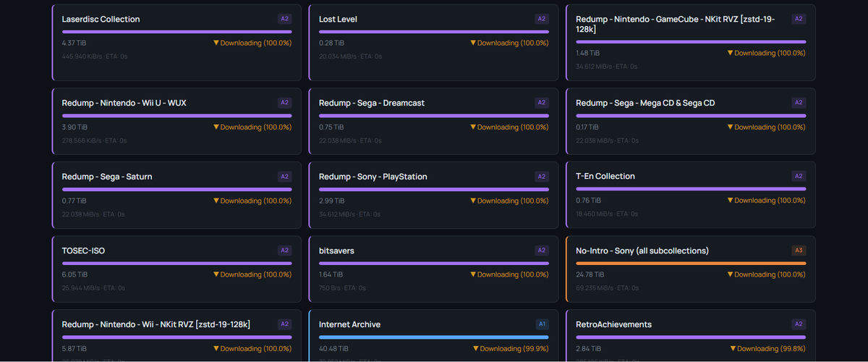Viewport: 868px width, 362px height.
Task: Open the Redump Nintendo GameCube NKit RVZ title
Action: [675, 24]
